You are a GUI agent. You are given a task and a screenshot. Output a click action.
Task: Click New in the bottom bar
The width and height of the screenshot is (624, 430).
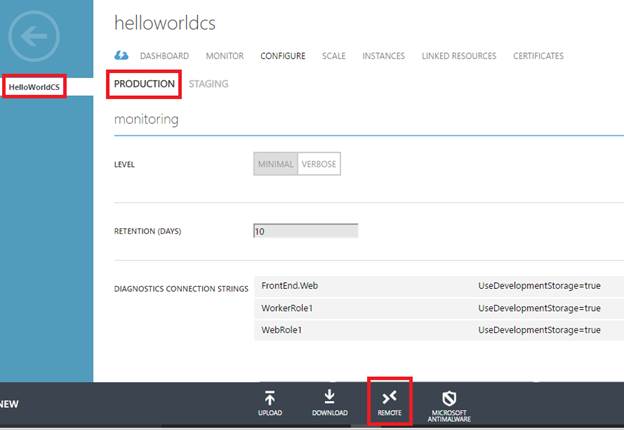[9, 405]
